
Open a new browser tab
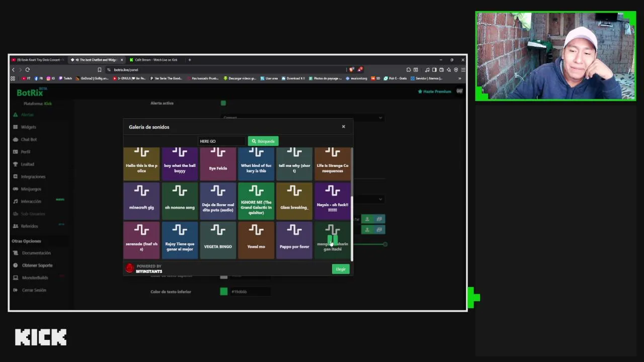[190, 60]
